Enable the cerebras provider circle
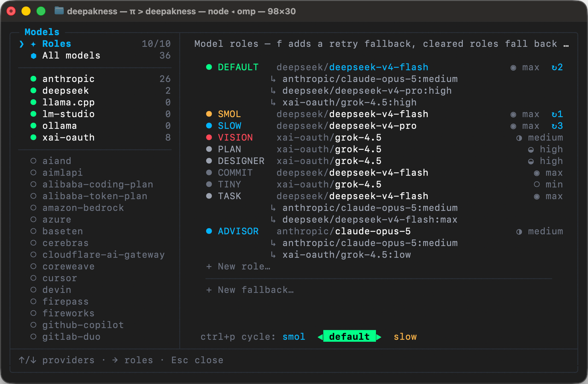The width and height of the screenshot is (588, 384). [x=33, y=243]
